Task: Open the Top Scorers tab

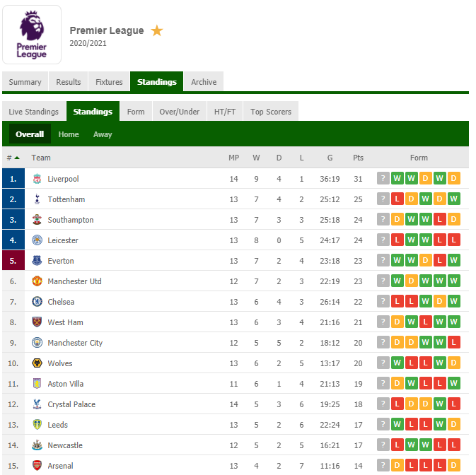Action: click(271, 111)
